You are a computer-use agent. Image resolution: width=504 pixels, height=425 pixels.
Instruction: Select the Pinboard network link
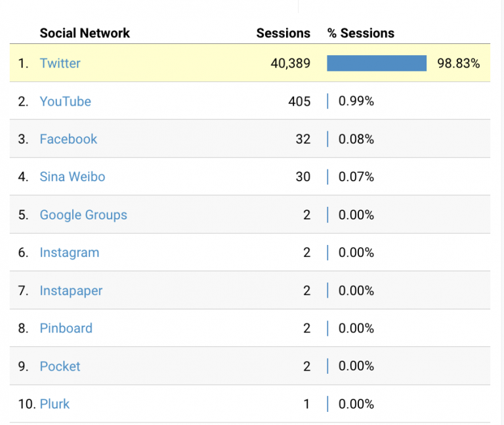(x=66, y=328)
